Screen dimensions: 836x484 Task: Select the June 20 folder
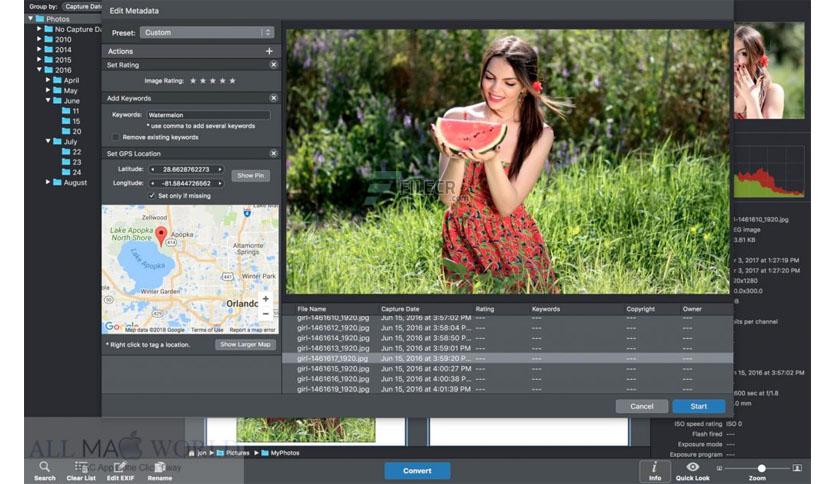pos(71,131)
